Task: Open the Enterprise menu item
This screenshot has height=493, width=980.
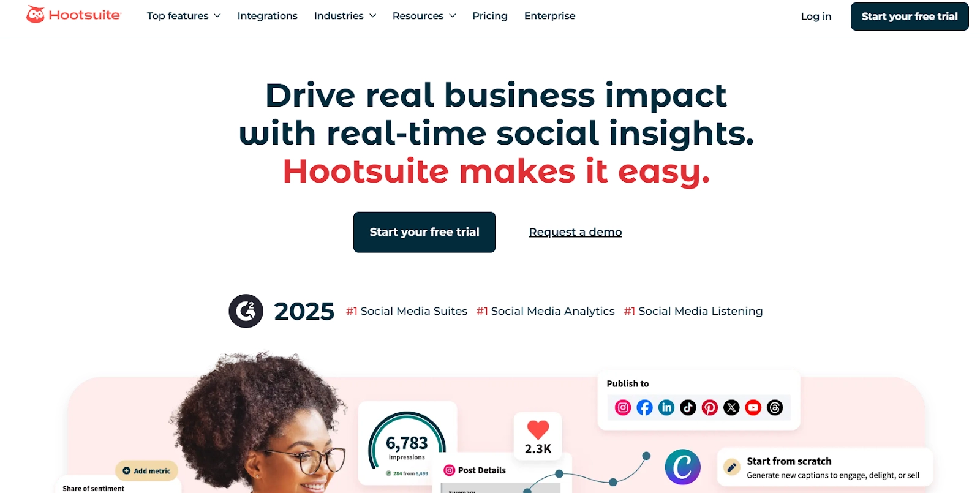Action: (x=550, y=16)
